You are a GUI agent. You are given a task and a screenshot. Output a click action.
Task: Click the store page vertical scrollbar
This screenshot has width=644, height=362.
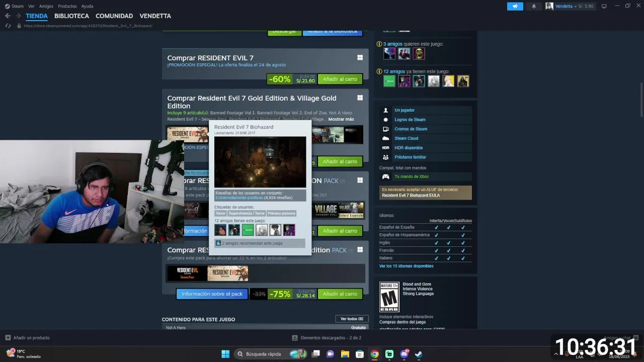[641, 101]
